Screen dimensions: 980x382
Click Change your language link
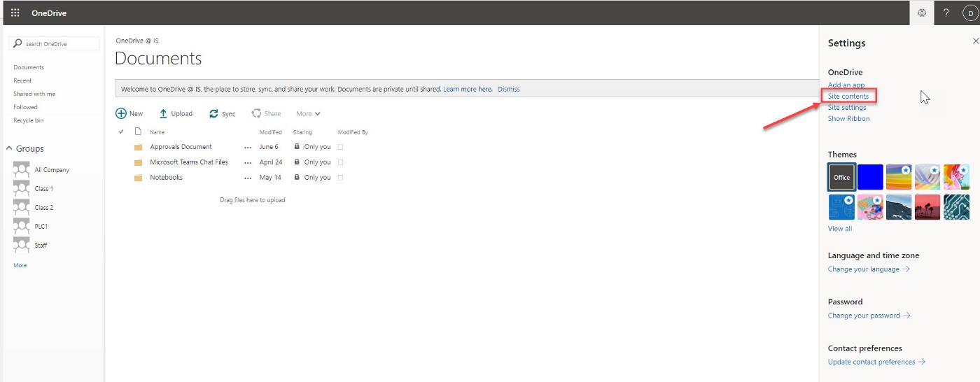coord(869,269)
